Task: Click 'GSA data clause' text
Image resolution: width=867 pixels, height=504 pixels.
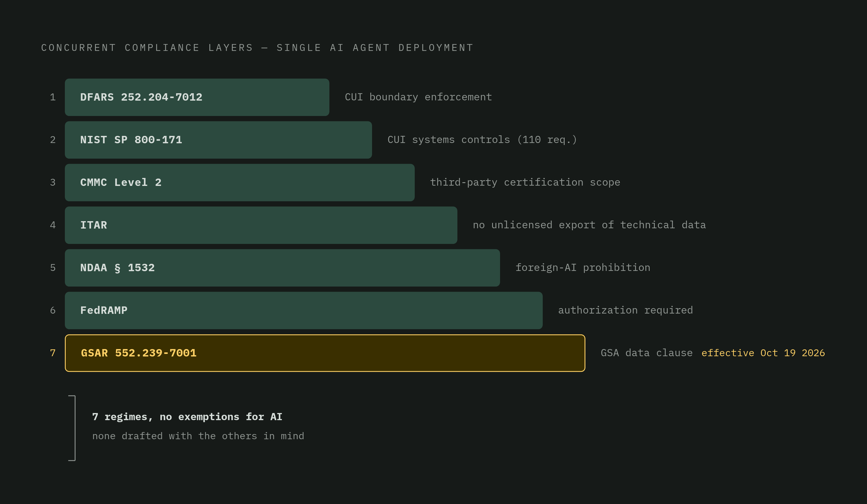Action: coord(647,353)
